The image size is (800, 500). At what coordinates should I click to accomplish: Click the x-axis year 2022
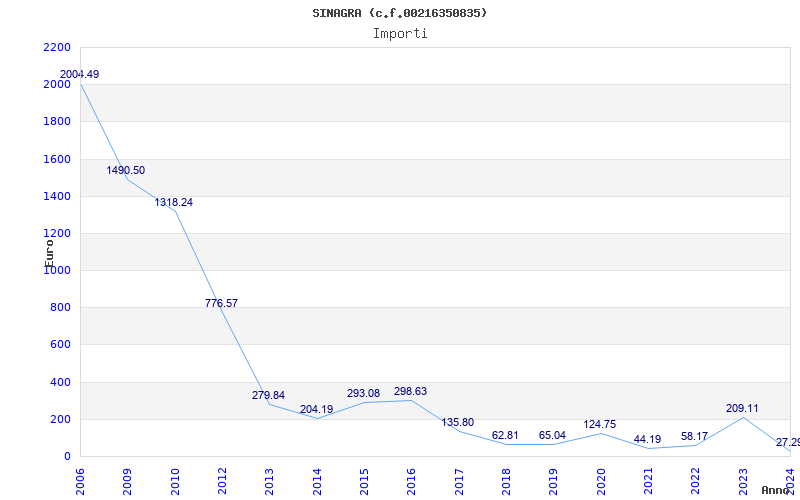pyautogui.click(x=696, y=481)
